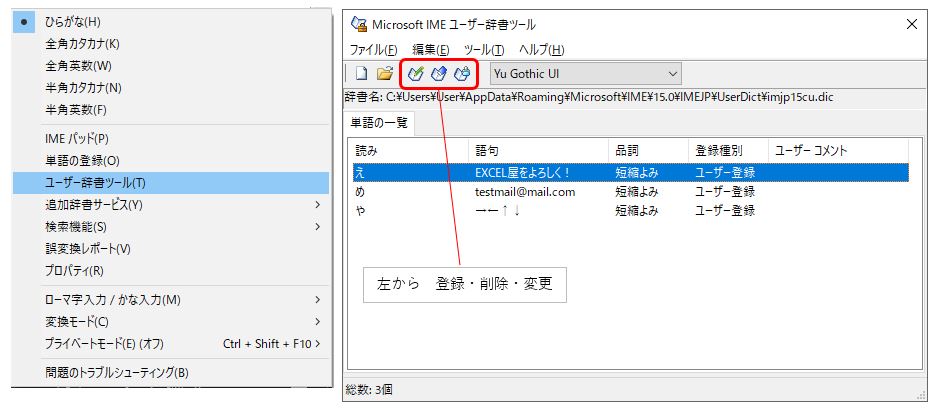Click the 辞書名 dictionary path text
This screenshot has width=938, height=415.
(589, 97)
